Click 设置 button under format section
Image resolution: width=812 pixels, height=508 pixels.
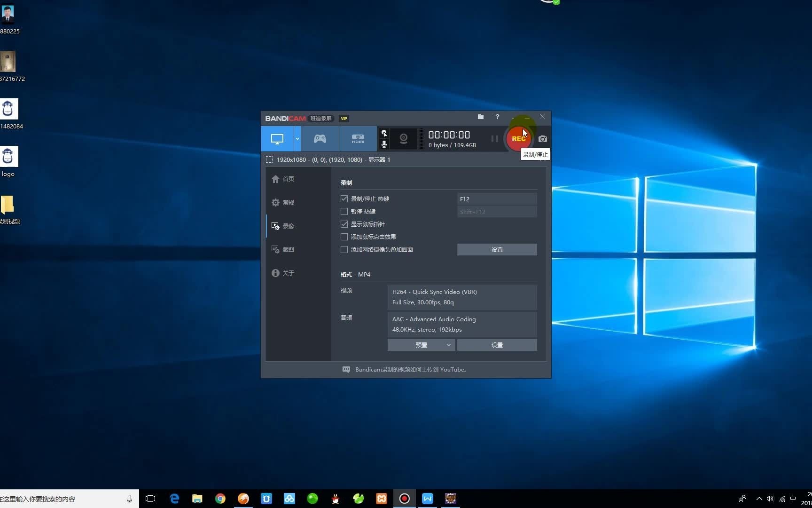497,345
